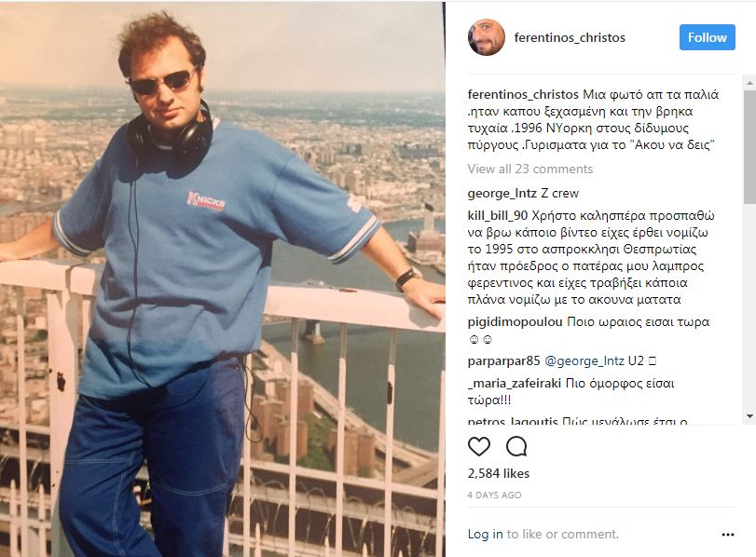The height and width of the screenshot is (557, 756).
Task: Open comments via the speech bubble icon
Action: [x=516, y=447]
